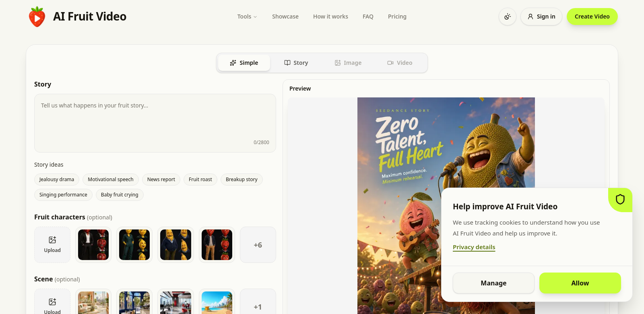
Task: Select the blue lounge scene thumbnail
Action: point(134,302)
